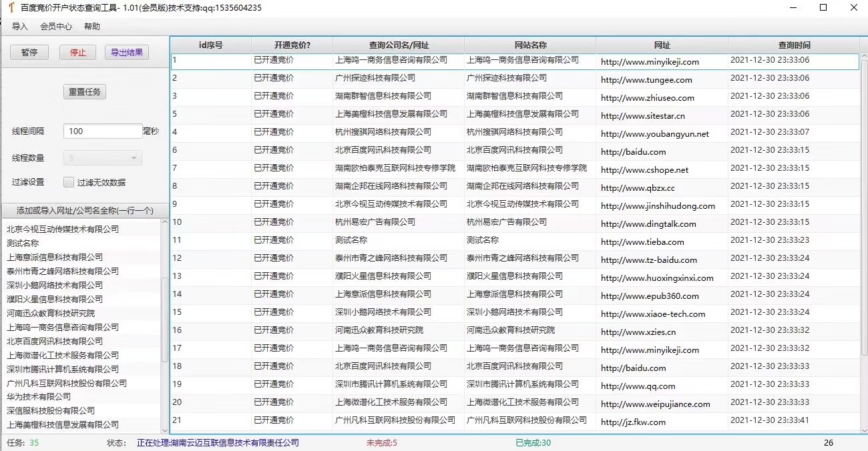The height and width of the screenshot is (451, 868).
Task: Click the 查询时间 column header
Action: click(x=794, y=45)
